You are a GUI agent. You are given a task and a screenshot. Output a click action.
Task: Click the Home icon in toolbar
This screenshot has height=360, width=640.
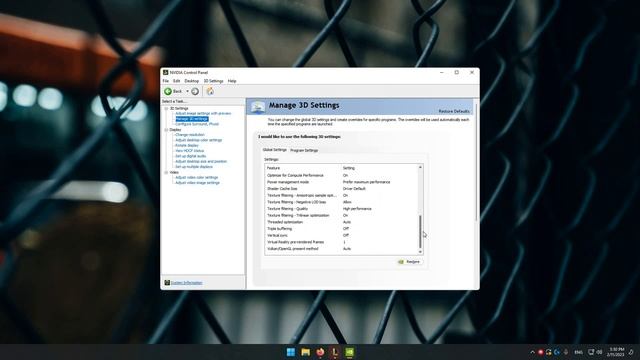(210, 91)
